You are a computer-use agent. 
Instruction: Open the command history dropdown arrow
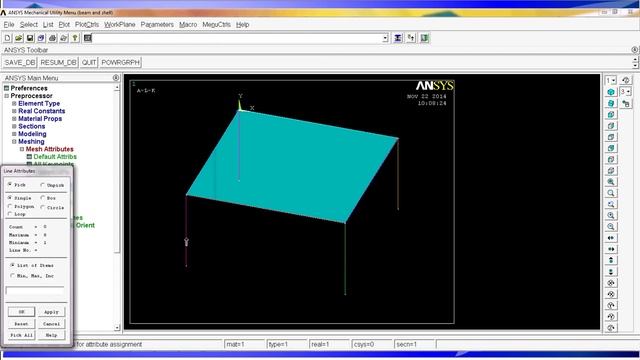385,38
